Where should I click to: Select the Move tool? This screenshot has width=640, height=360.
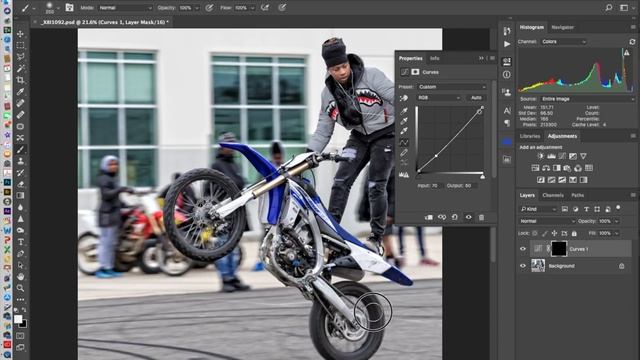pyautogui.click(x=20, y=34)
